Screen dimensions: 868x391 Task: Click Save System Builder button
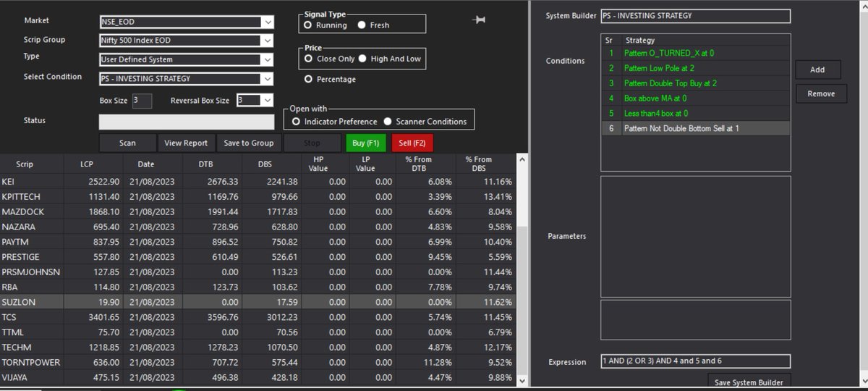749,382
